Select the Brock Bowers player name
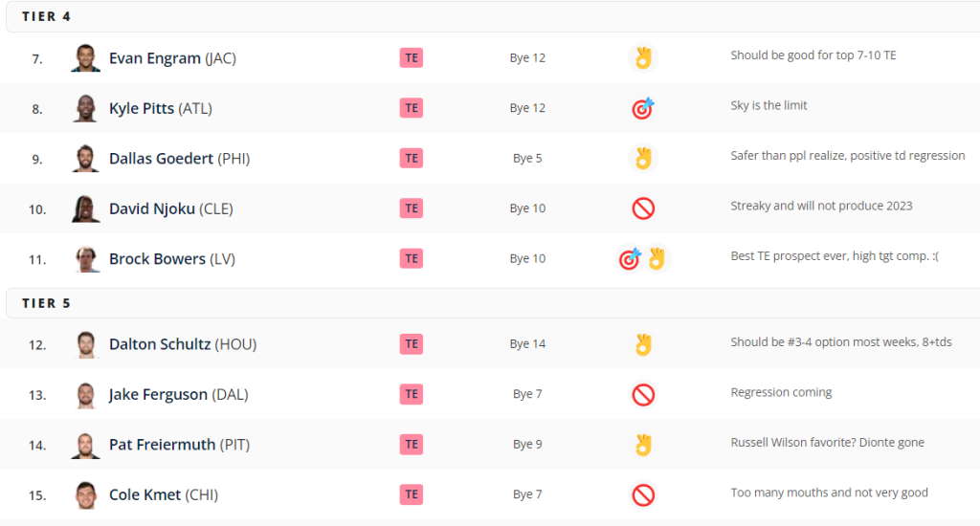The image size is (980, 526). tap(158, 258)
